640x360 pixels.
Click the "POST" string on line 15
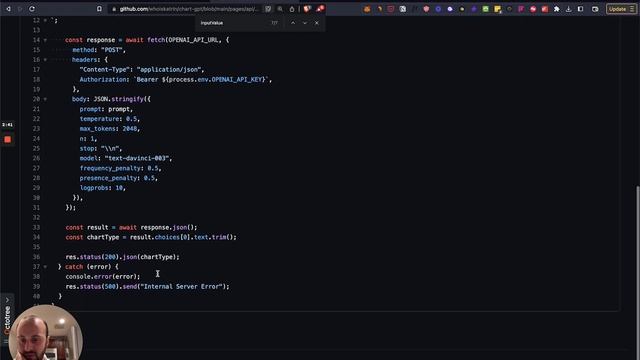111,50
